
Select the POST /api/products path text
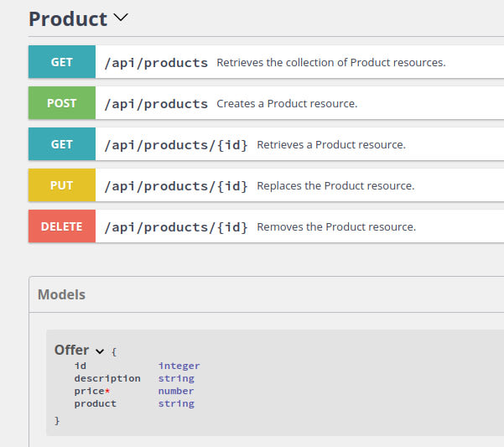click(x=156, y=104)
